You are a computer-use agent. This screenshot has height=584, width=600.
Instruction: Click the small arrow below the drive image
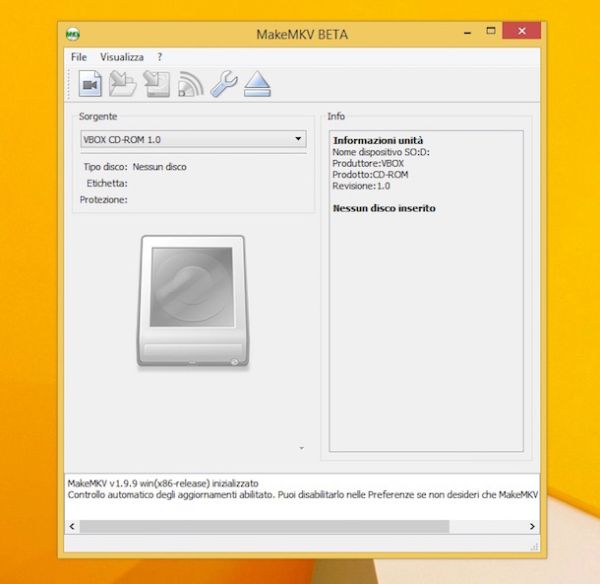[x=301, y=448]
